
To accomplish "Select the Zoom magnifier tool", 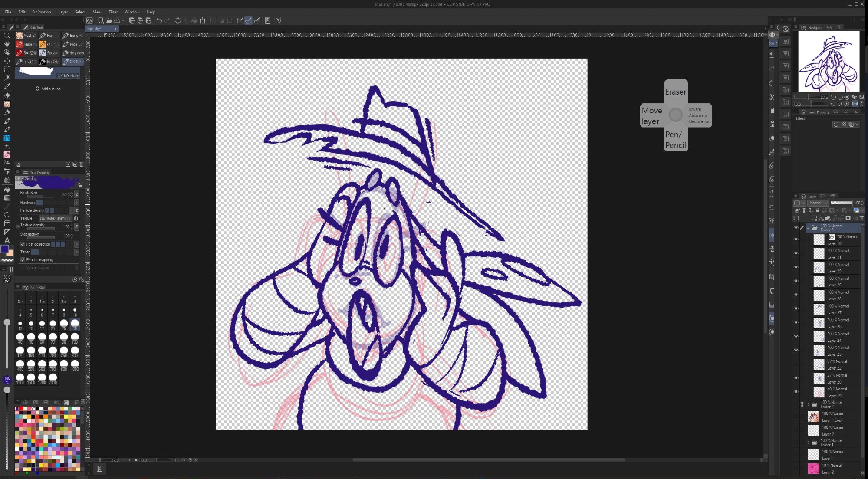I will [7, 36].
